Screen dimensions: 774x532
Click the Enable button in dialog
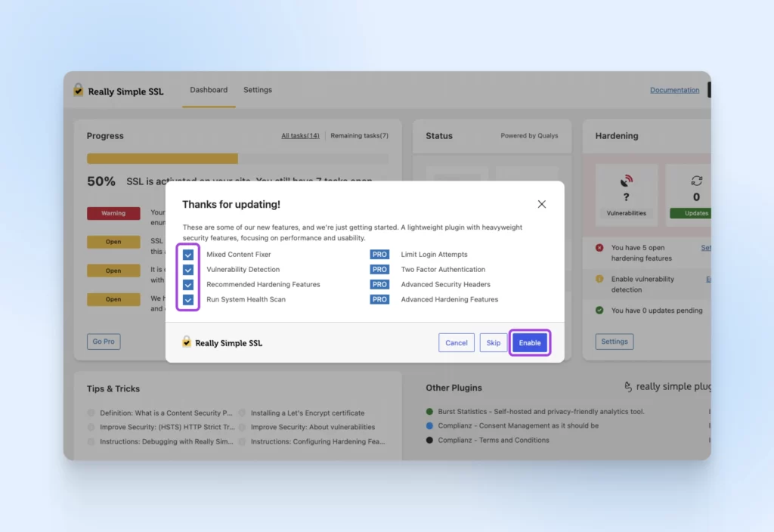click(530, 343)
